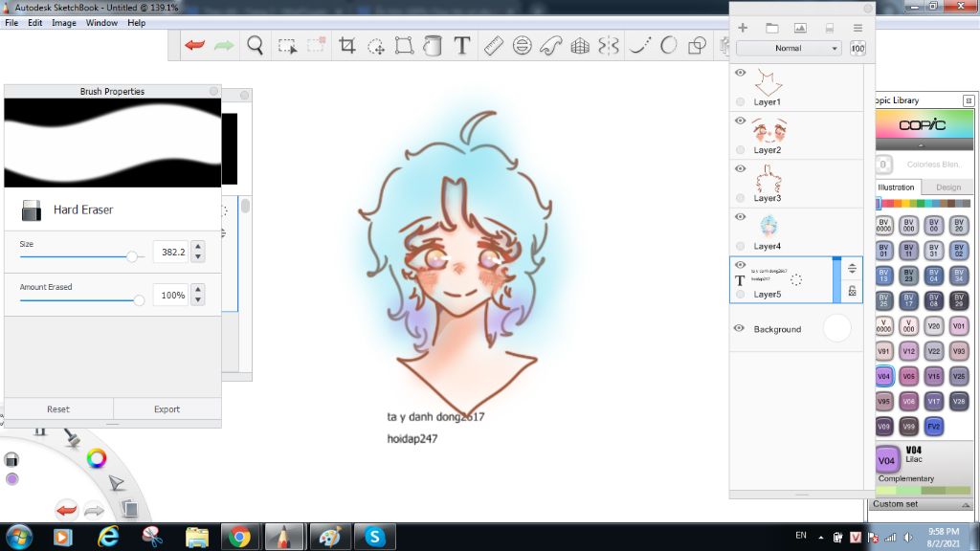Increase Amount Erased with up arrow
This screenshot has height=551, width=980.
tap(198, 289)
